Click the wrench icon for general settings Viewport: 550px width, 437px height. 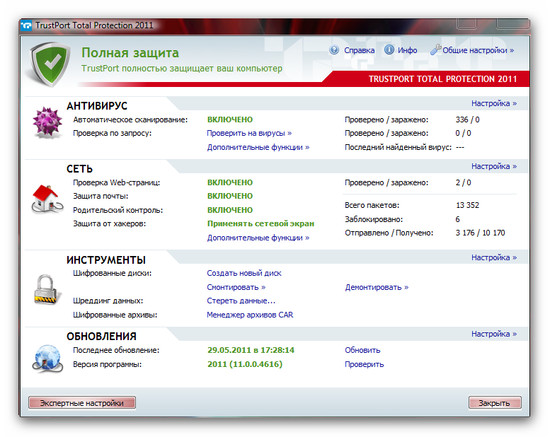click(435, 50)
